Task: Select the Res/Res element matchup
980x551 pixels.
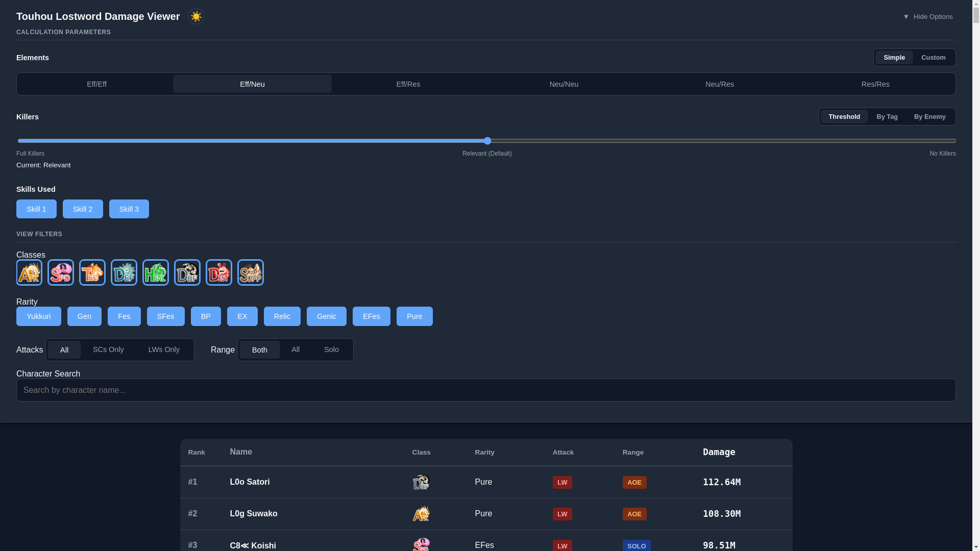Action: (875, 84)
